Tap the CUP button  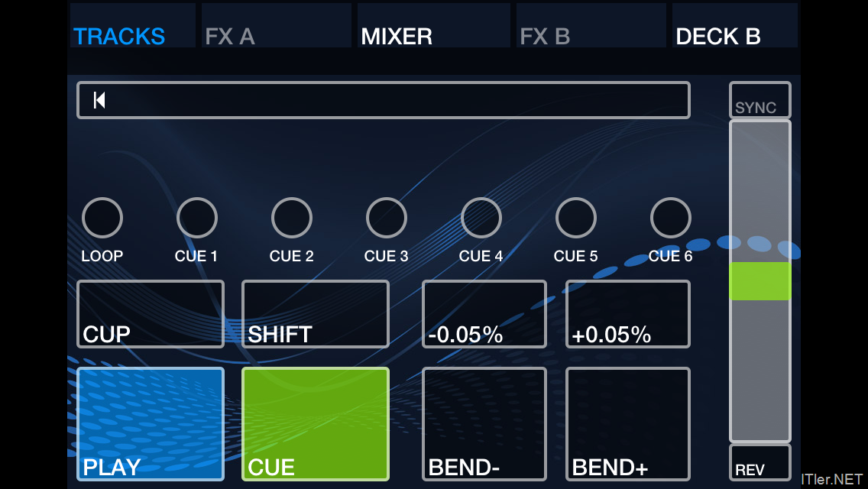[x=151, y=314]
